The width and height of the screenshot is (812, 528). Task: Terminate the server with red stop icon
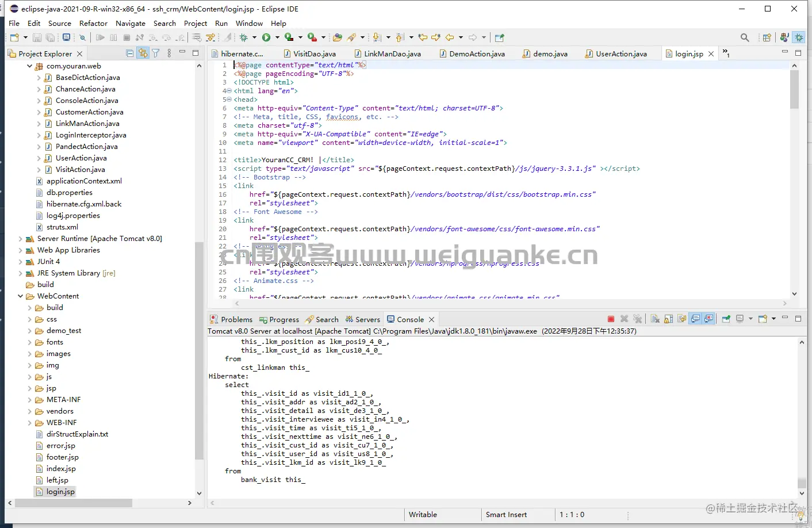611,319
